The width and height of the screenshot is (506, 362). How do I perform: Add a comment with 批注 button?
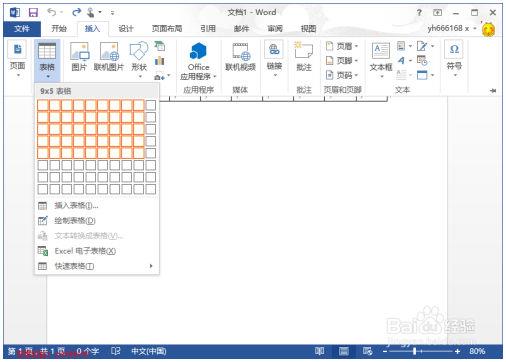tap(304, 57)
